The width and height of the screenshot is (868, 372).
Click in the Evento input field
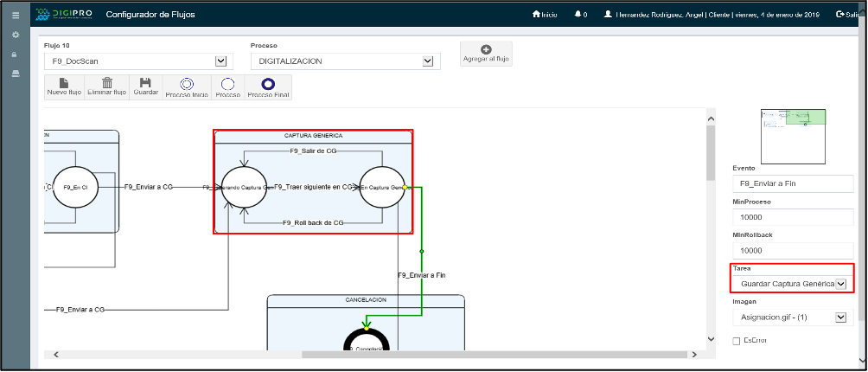[x=792, y=183]
